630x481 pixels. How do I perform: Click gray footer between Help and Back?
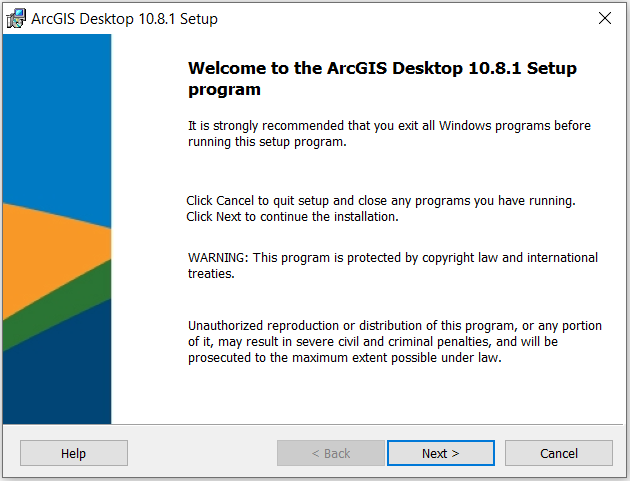point(202,453)
